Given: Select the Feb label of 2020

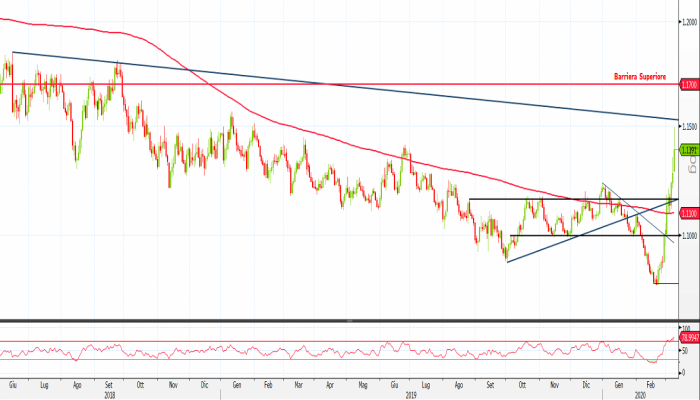Looking at the screenshot, I should tap(651, 385).
